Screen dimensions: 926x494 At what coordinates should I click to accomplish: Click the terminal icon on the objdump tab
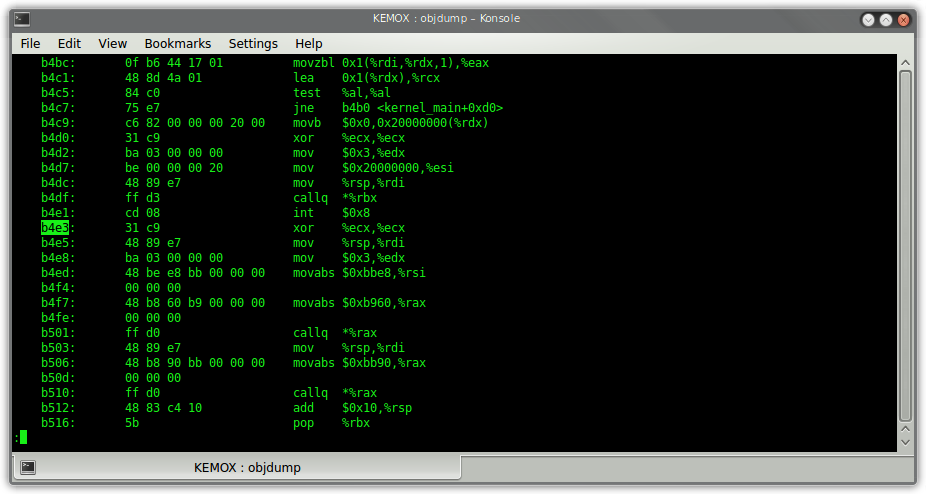pyautogui.click(x=28, y=467)
